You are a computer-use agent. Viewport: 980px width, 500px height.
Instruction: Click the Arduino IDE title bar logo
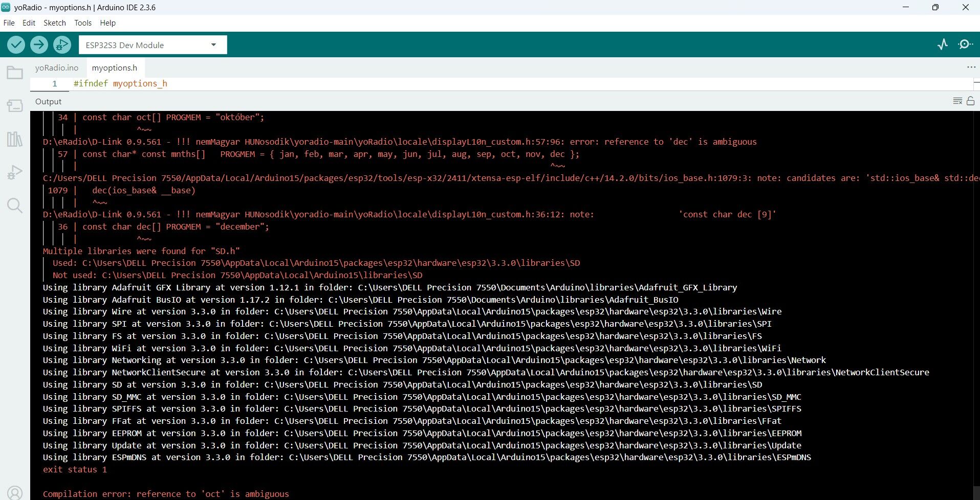6,7
